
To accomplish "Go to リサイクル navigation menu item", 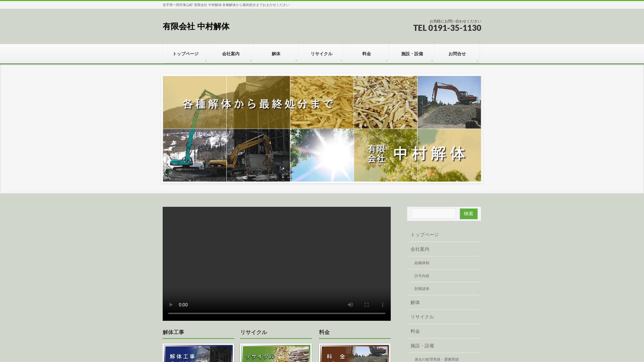I will click(321, 54).
